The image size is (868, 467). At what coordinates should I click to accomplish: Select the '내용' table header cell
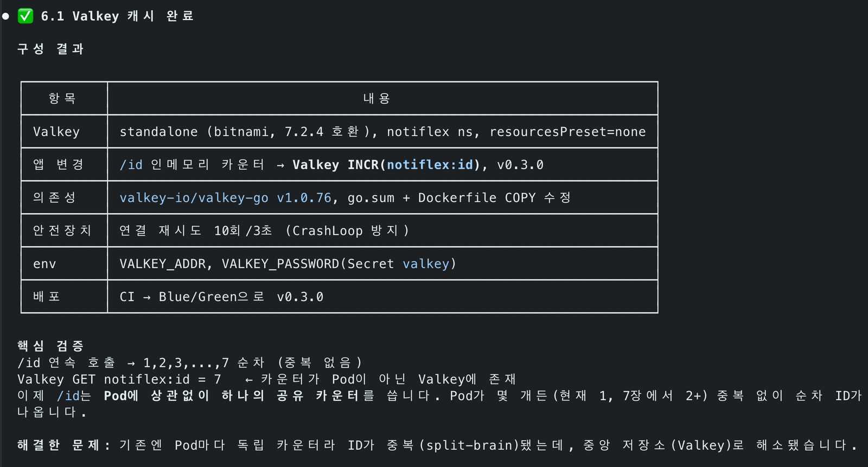pyautogui.click(x=382, y=98)
